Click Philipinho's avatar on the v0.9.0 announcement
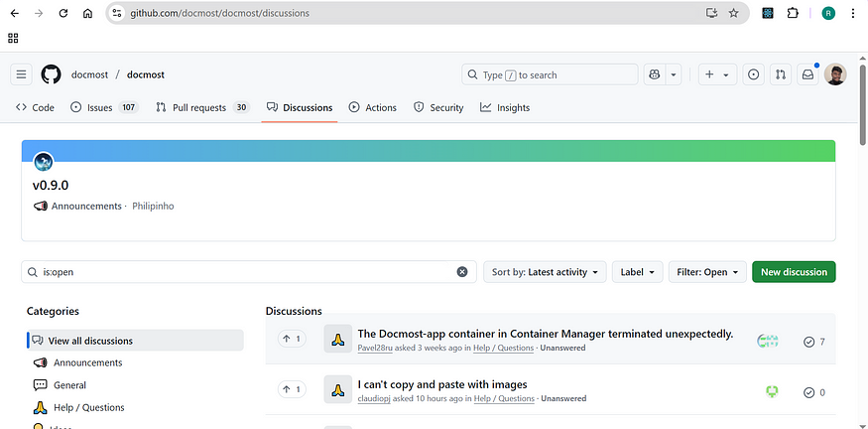Image resolution: width=868 pixels, height=429 pixels. coord(44,163)
